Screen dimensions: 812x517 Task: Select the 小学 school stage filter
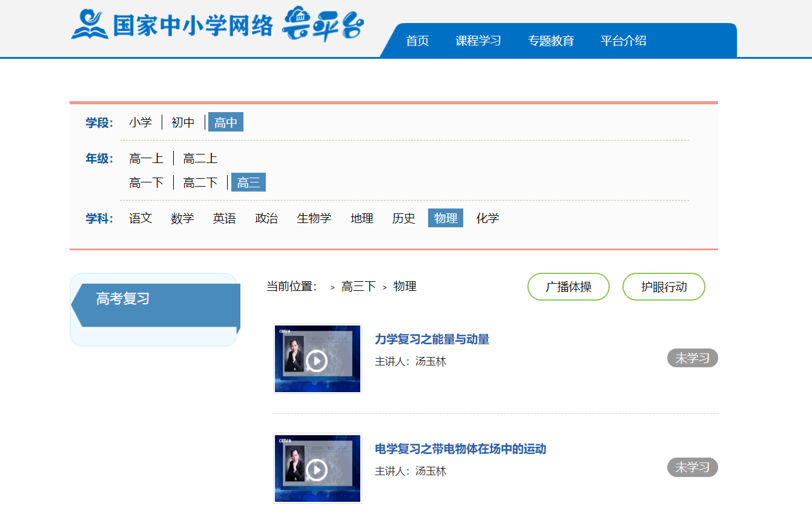140,122
